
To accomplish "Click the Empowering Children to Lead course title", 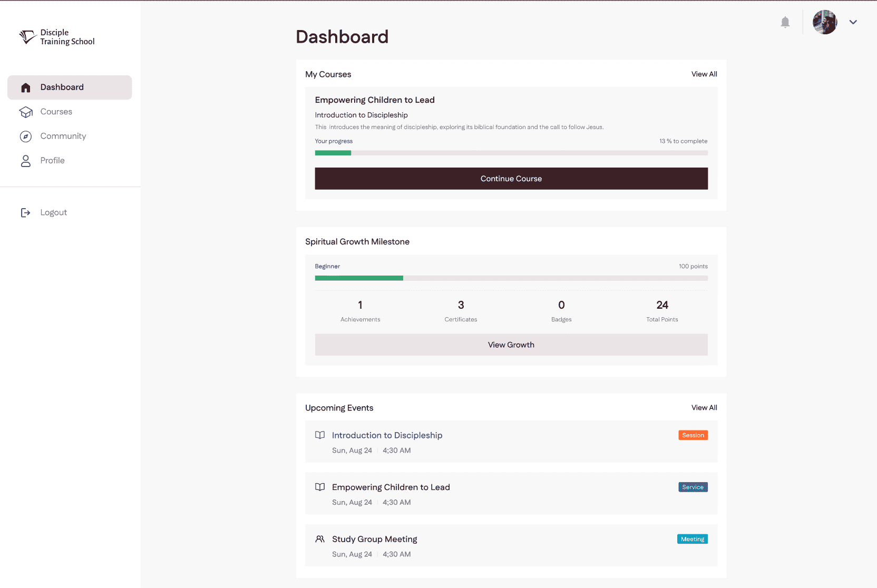I will point(375,100).
